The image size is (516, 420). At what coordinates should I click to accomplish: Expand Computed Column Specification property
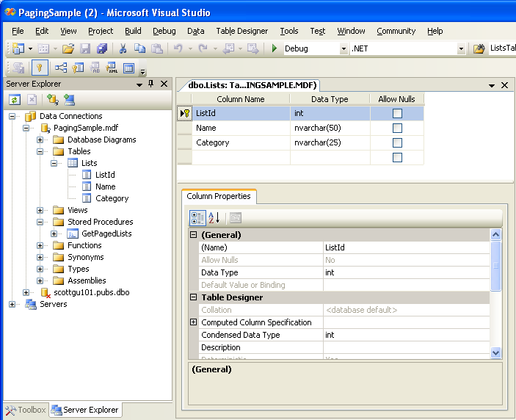pyautogui.click(x=194, y=322)
